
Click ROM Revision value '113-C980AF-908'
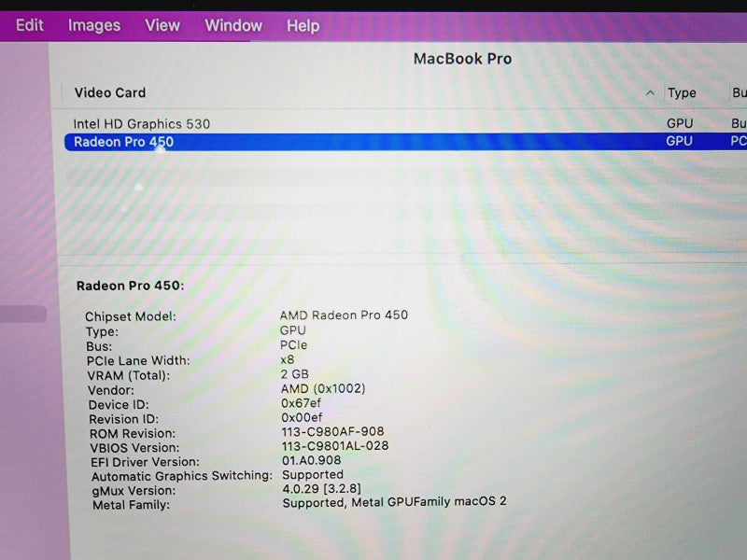tap(332, 431)
